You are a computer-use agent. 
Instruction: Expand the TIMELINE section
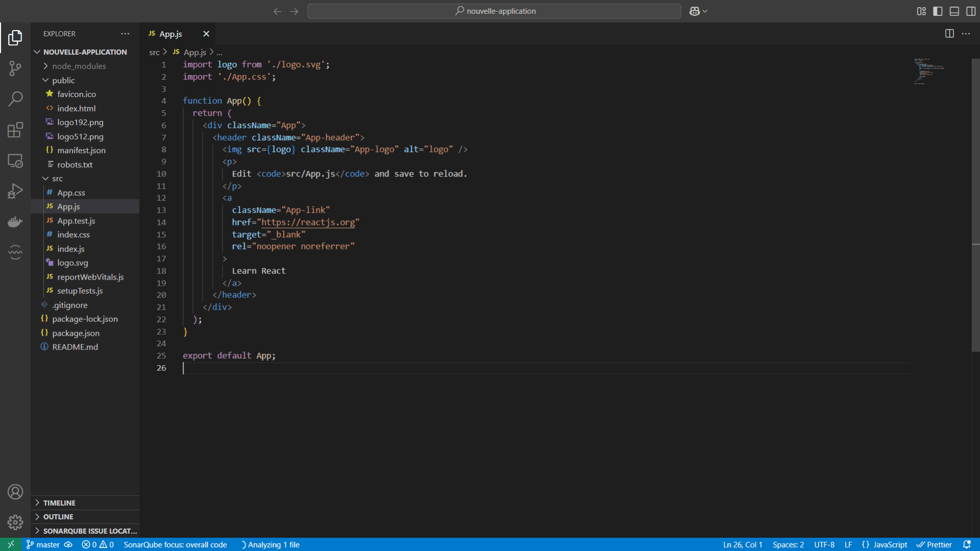85,503
